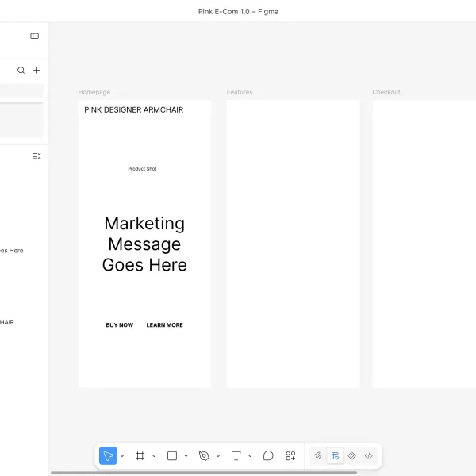
Task: Select the Rectangle shape tool
Action: tap(172, 455)
